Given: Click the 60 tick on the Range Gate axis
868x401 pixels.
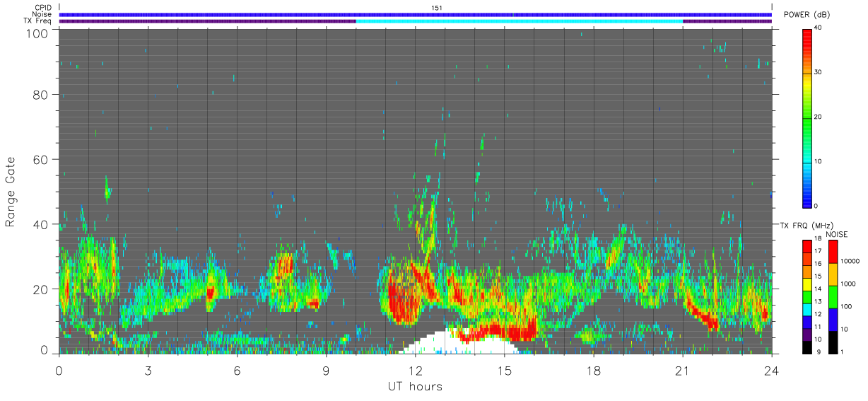Looking at the screenshot, I should [41, 159].
